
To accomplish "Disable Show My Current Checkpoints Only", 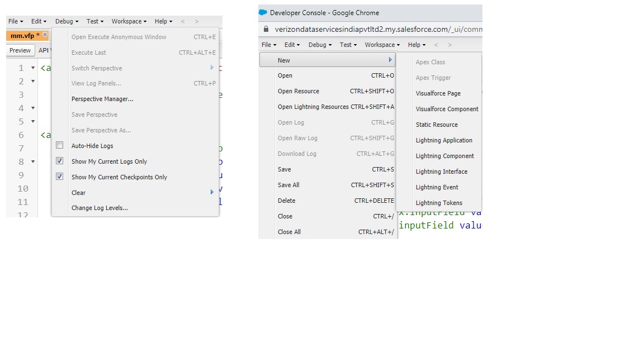I will [59, 177].
